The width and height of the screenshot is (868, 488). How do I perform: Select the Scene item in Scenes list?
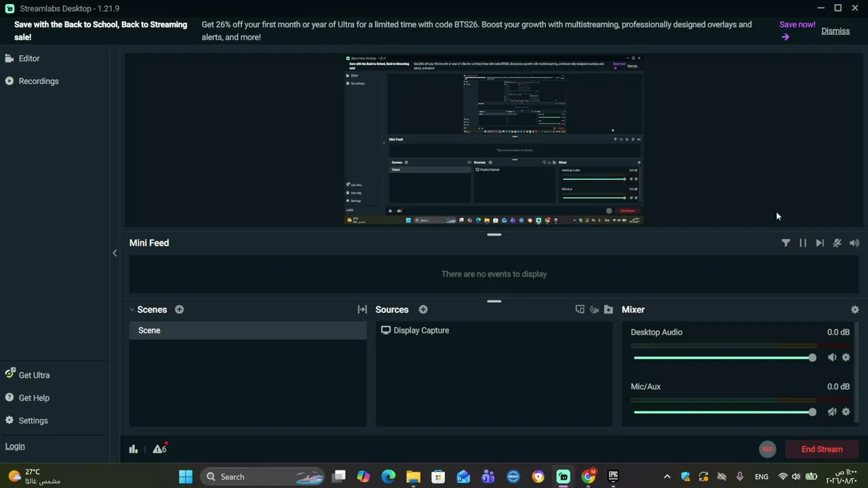tap(248, 331)
